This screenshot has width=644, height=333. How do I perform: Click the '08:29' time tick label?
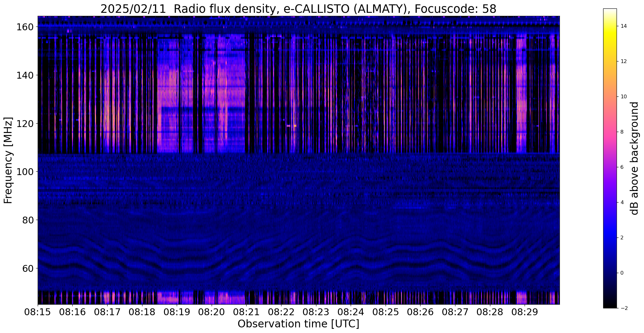525,312
